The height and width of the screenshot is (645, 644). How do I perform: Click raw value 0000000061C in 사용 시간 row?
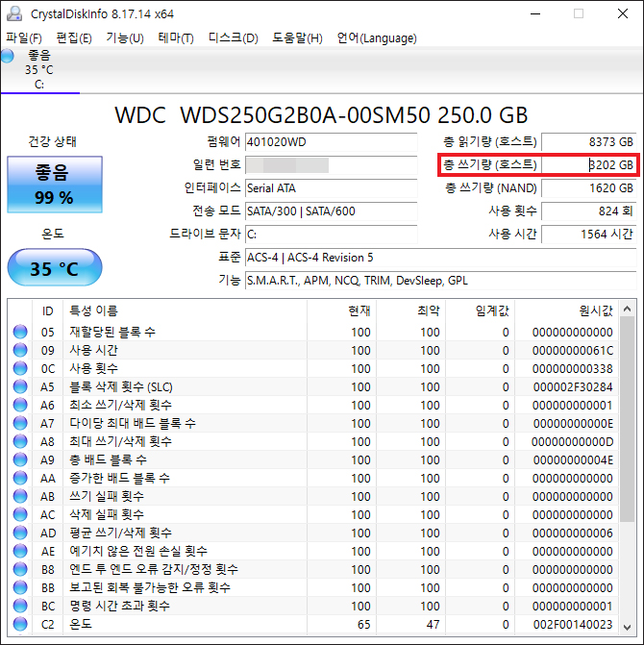573,351
